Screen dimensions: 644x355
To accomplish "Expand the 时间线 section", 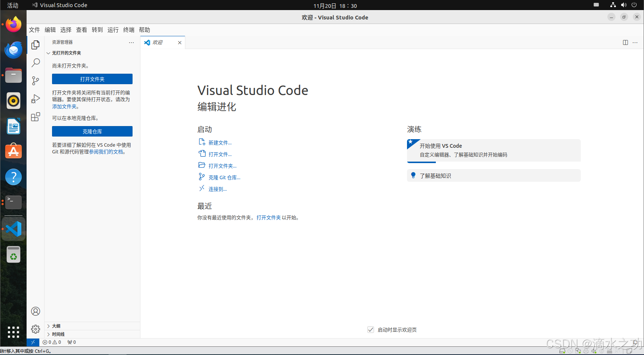I will pyautogui.click(x=92, y=334).
